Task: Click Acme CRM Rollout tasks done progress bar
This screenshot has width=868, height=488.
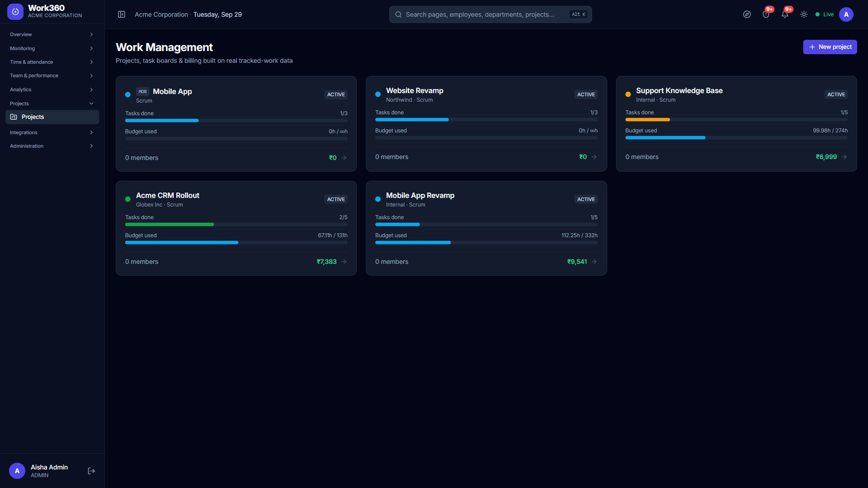Action: point(236,225)
